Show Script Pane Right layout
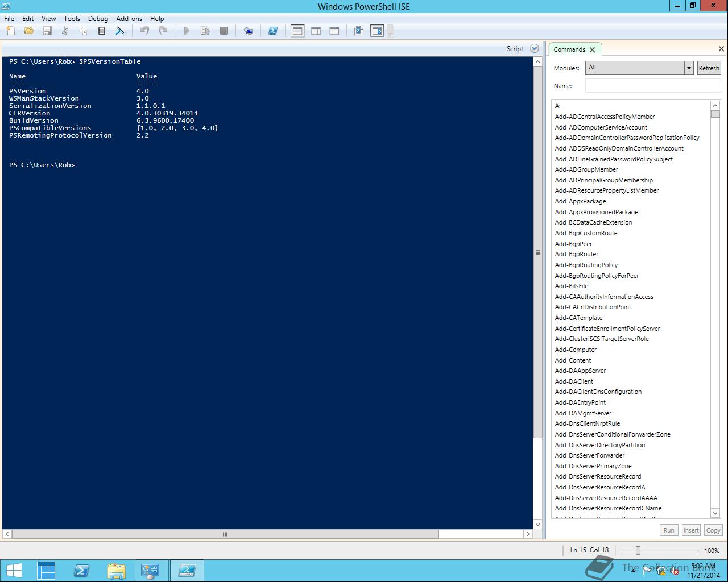The width and height of the screenshot is (728, 582). tap(316, 31)
